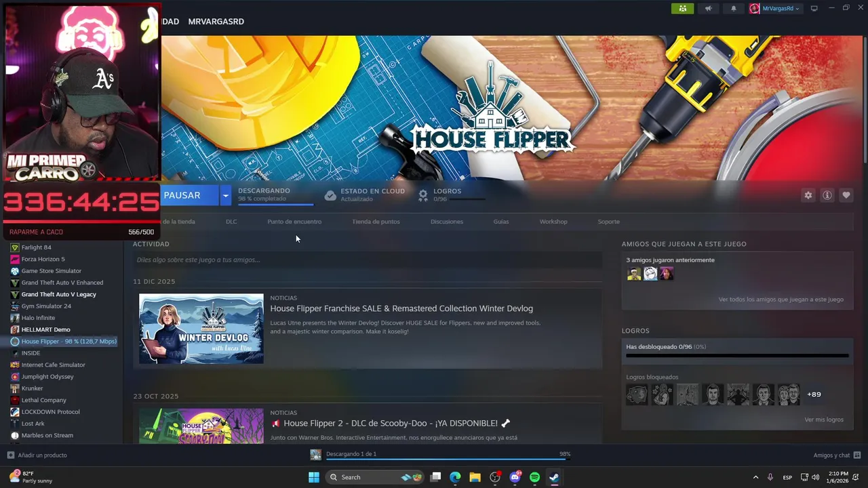Select Forza Horizon 5 in the library
868x488 pixels.
[43, 259]
